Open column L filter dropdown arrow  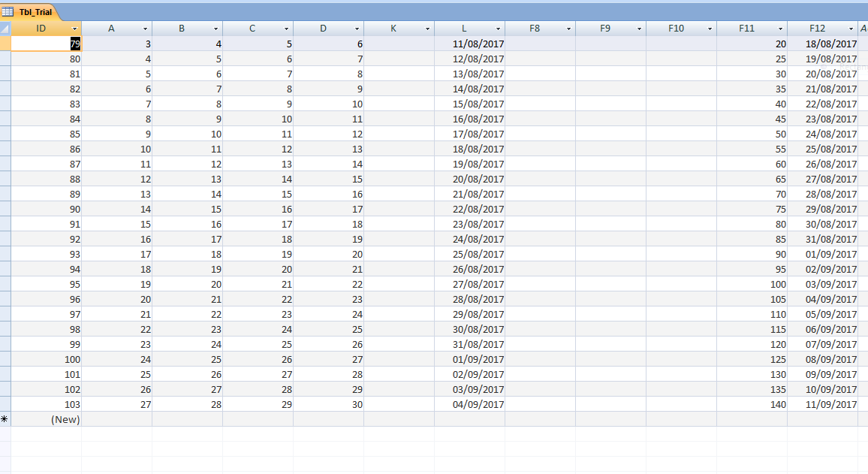pos(499,29)
